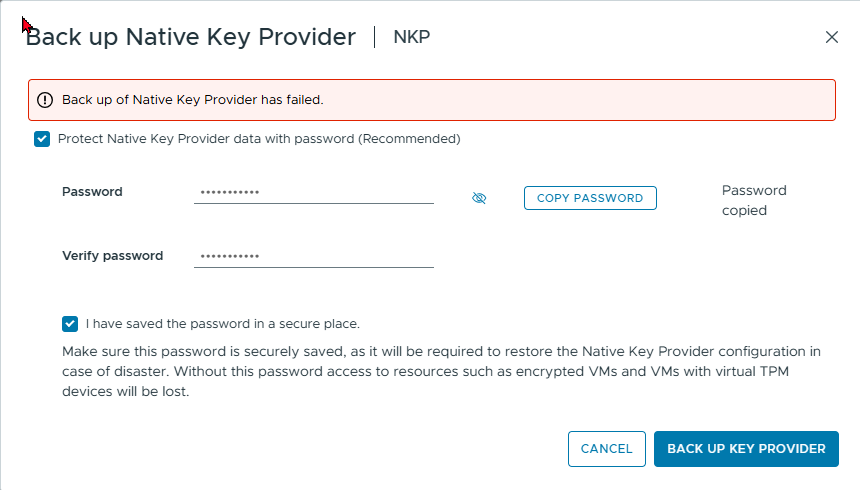Click the NKP provider name in header
This screenshot has width=860, height=490.
pos(412,37)
